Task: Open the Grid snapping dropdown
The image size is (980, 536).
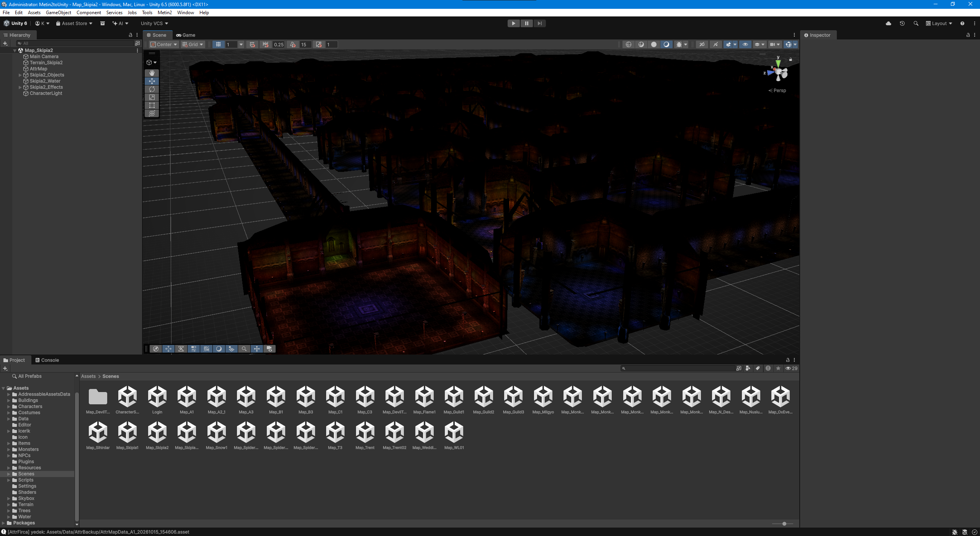Action: [x=193, y=44]
